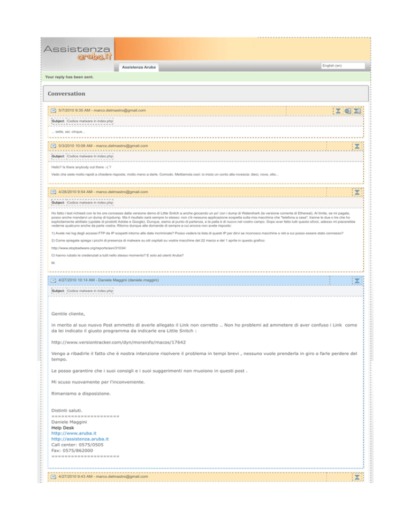
Task: Open the http://www.aruba.it link
Action: [74, 434]
